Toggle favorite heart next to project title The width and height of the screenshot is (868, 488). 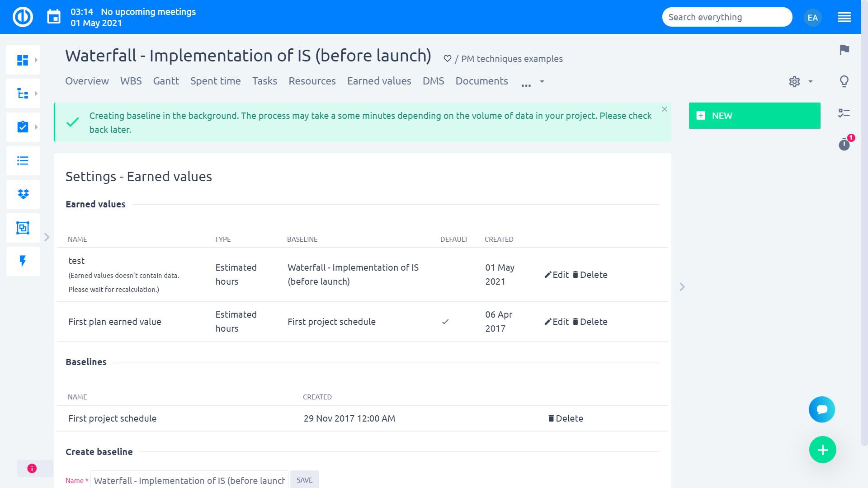(447, 59)
